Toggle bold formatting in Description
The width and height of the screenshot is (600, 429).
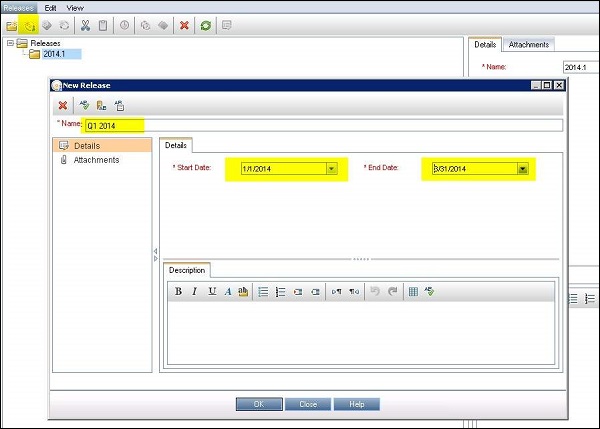(x=178, y=292)
